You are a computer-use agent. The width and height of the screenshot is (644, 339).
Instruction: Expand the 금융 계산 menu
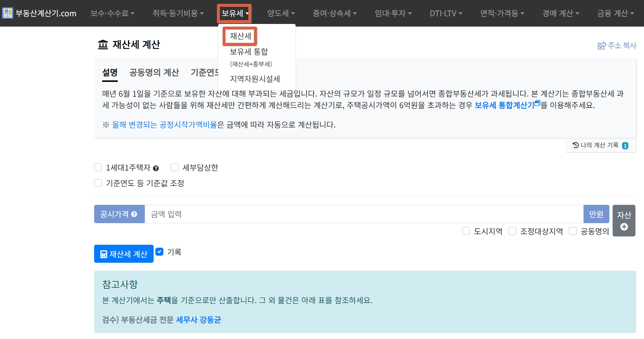click(615, 13)
